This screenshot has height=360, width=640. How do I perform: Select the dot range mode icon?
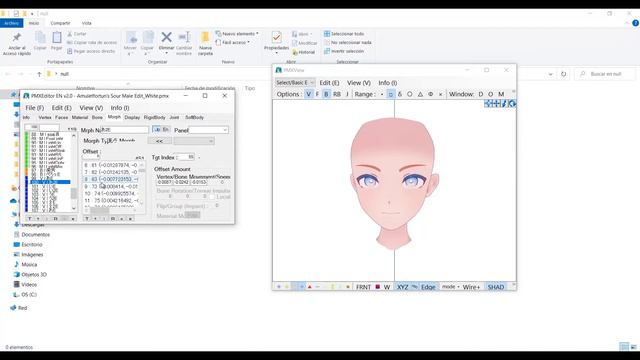(x=382, y=94)
